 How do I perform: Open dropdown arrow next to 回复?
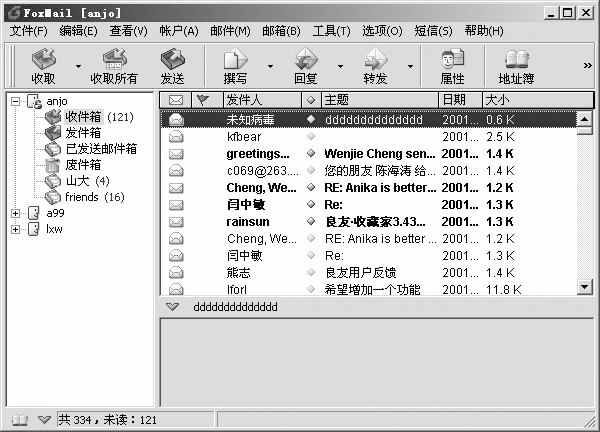[340, 66]
